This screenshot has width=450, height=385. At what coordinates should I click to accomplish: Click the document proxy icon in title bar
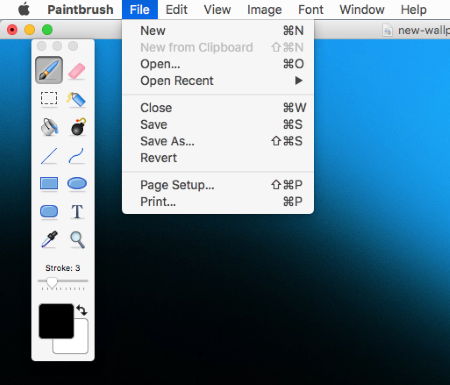click(x=387, y=31)
